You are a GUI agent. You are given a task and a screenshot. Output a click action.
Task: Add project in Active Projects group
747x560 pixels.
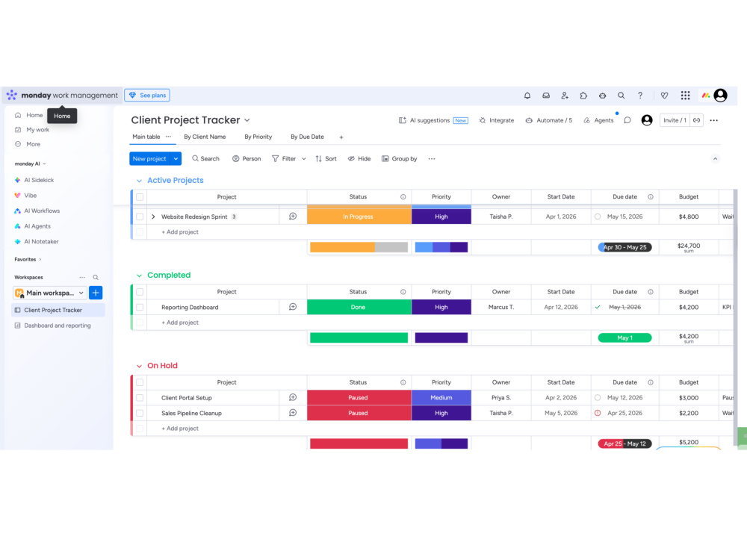[179, 232]
